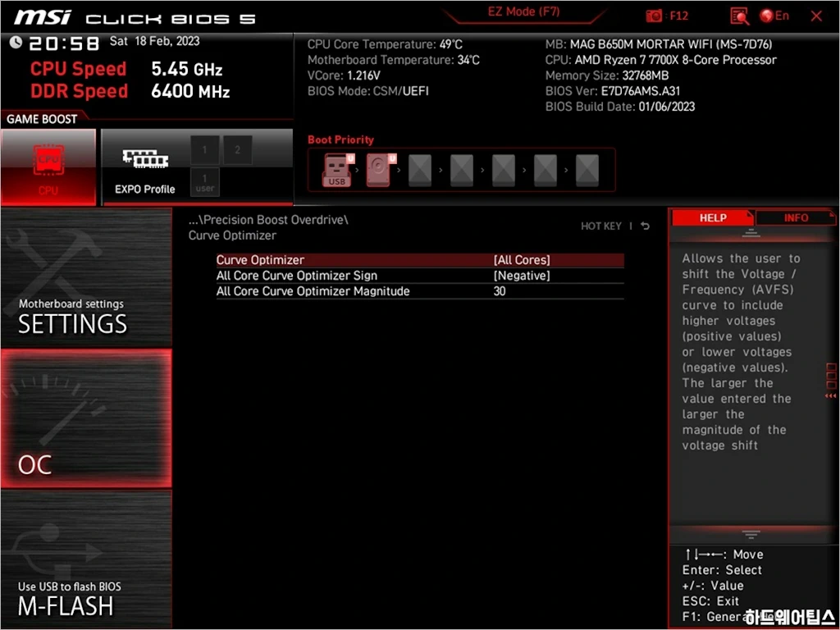Click the screenshot camera F12 icon
The width and height of the screenshot is (840, 630).
coord(654,16)
